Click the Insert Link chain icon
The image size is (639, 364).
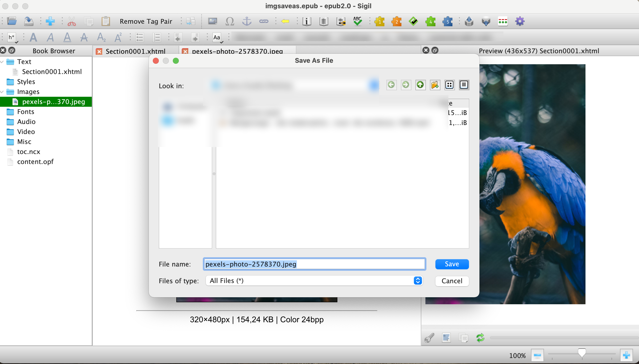pos(264,21)
